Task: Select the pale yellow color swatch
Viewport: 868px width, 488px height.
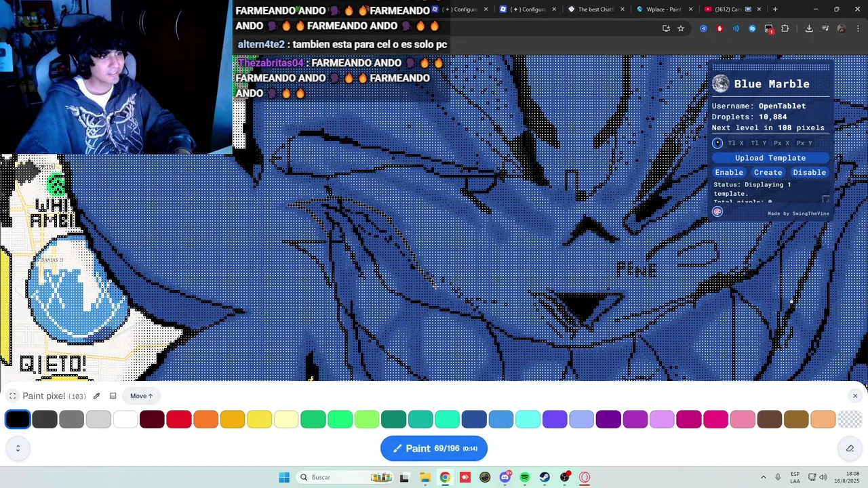Action: click(286, 420)
